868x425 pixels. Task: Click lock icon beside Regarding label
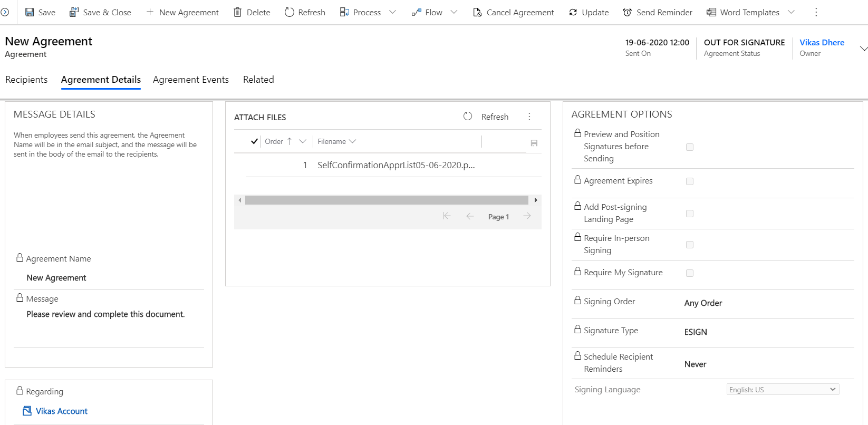(20, 391)
